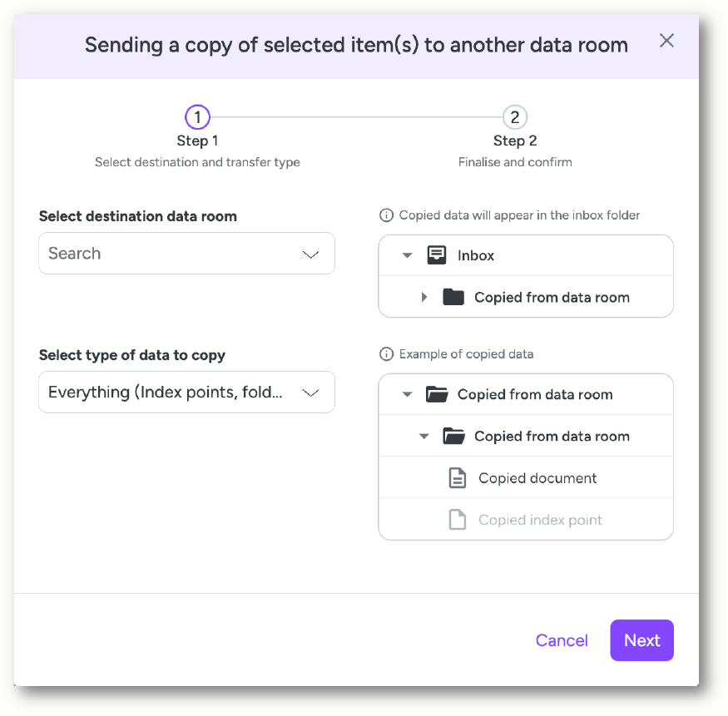The image size is (728, 716).
Task: Jump to Step 2 Finalise and confirm
Action: [x=515, y=117]
